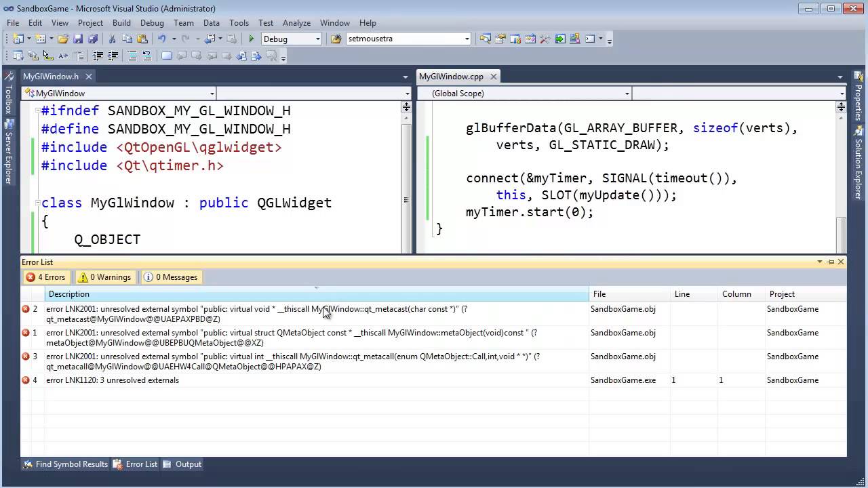Undo the last action with the Undo arrow
This screenshot has width=868, height=488.
click(162, 39)
